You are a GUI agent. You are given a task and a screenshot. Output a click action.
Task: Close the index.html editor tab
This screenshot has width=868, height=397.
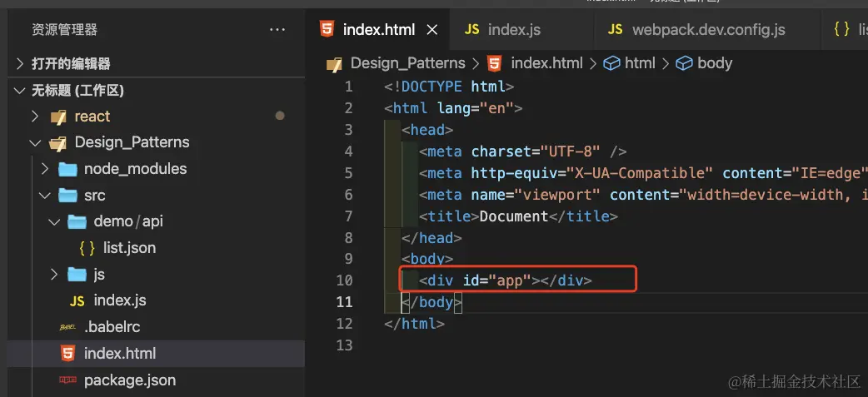(432, 30)
